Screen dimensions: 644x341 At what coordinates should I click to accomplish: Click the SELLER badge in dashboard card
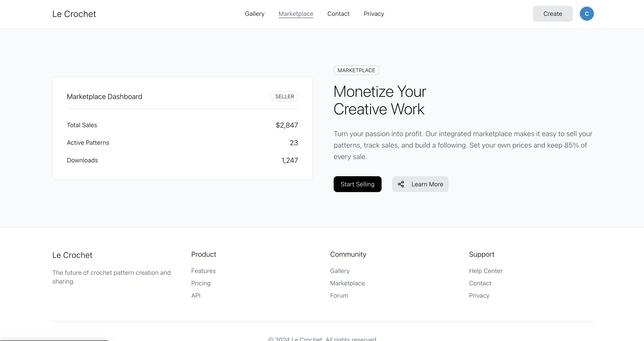coord(284,97)
